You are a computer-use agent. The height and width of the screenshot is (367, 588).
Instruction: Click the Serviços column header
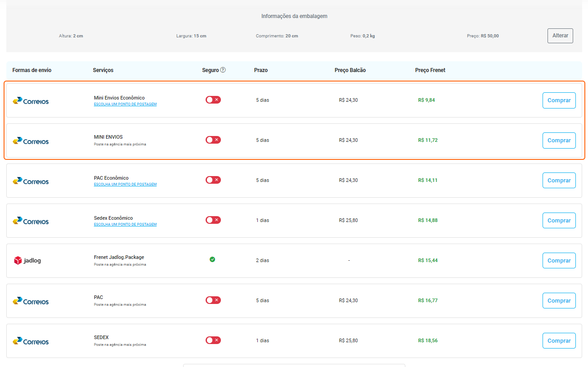[103, 70]
